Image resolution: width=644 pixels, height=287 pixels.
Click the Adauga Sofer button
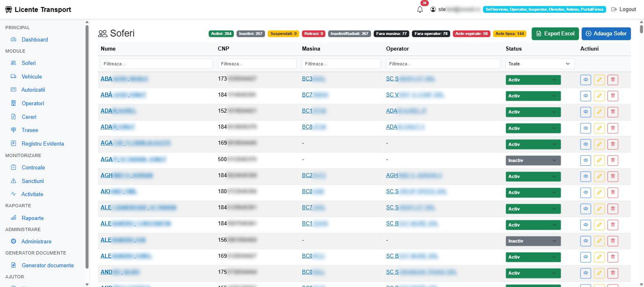click(606, 34)
